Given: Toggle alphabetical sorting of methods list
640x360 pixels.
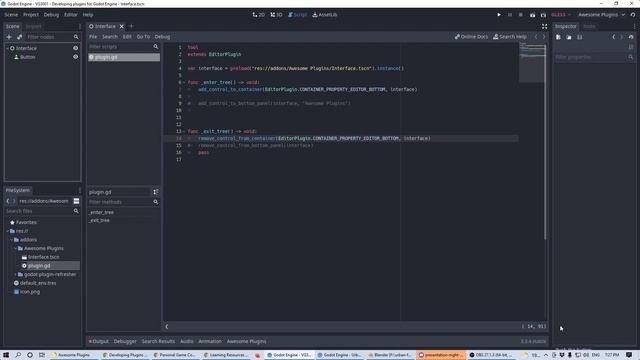Looking at the screenshot, I should tap(156, 192).
